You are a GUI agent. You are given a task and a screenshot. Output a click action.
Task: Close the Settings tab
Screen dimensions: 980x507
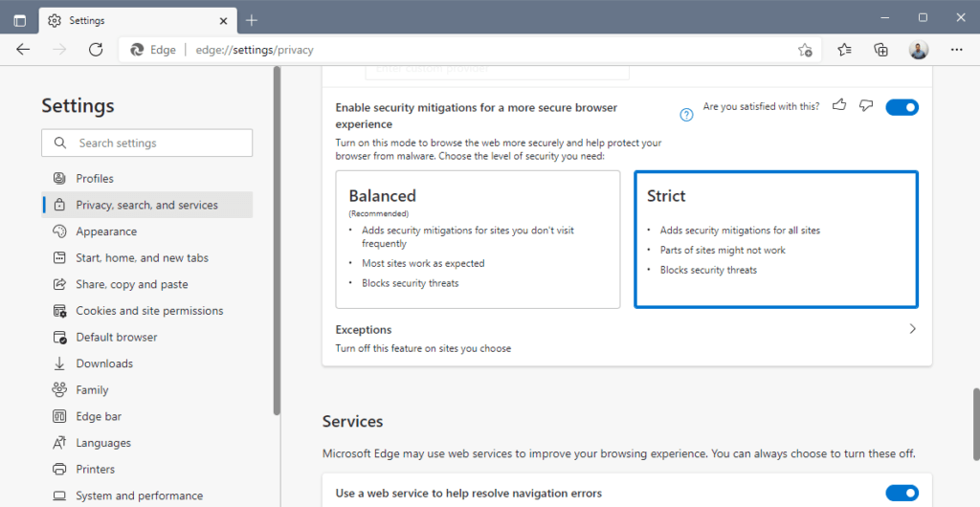[x=224, y=21]
